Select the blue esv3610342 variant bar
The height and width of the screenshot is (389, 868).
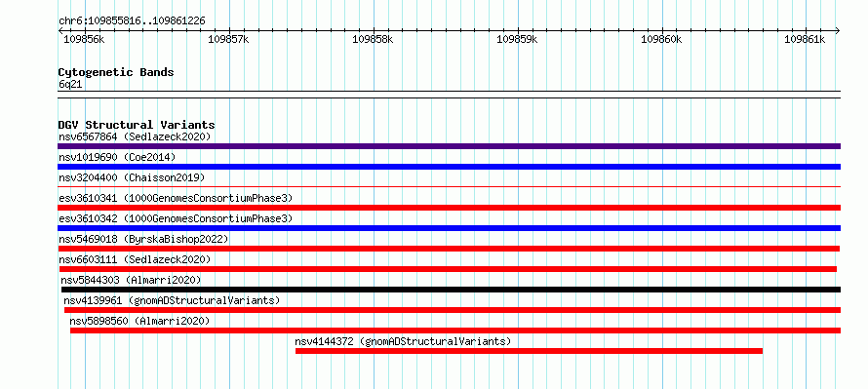[449, 228]
